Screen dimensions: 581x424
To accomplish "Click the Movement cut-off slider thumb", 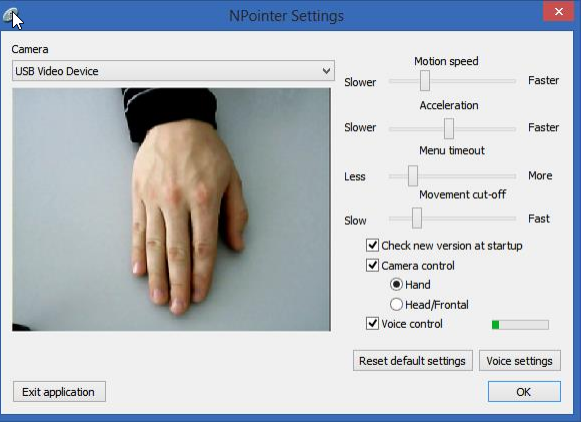I will 417,218.
